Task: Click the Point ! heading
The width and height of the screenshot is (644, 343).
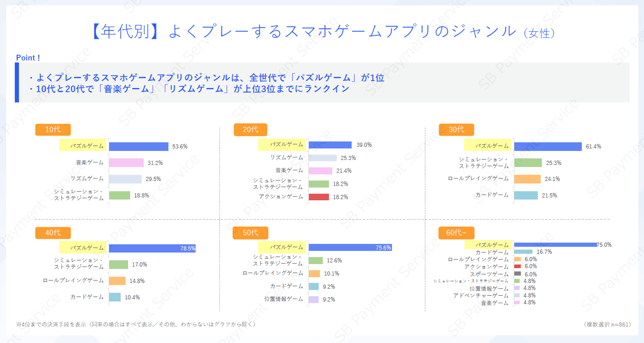Action: 28,58
